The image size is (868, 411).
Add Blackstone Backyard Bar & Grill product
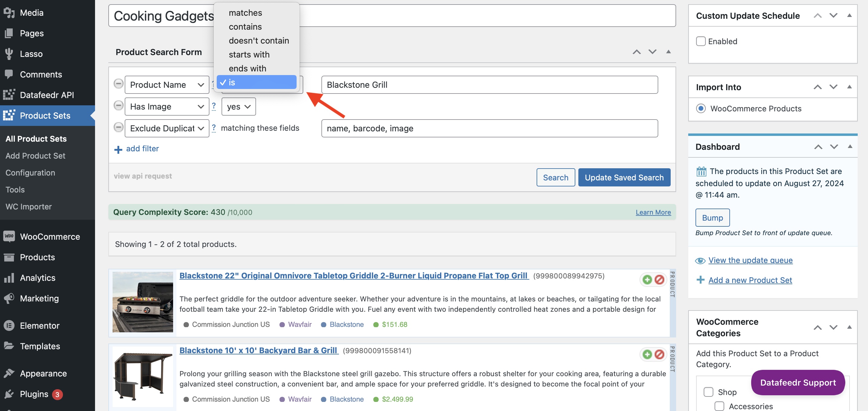click(647, 354)
